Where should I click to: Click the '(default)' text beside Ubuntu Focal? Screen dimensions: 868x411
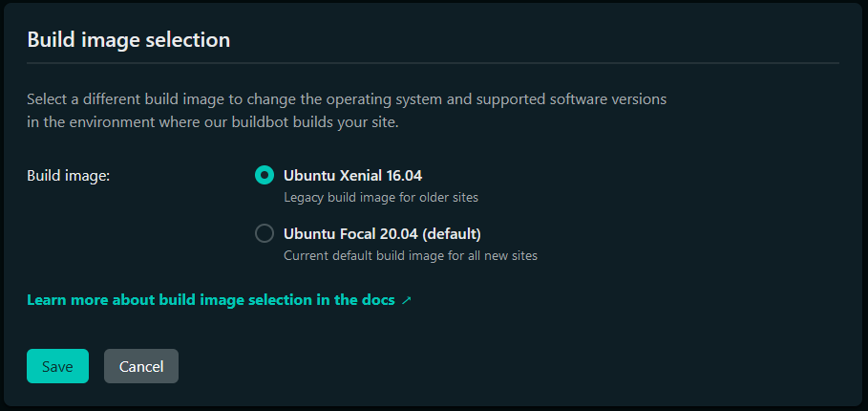[452, 233]
